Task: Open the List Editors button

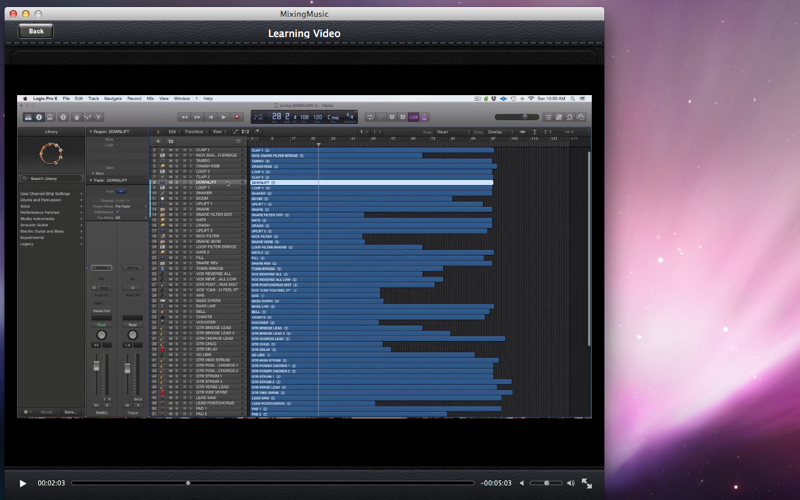Action: click(x=548, y=117)
